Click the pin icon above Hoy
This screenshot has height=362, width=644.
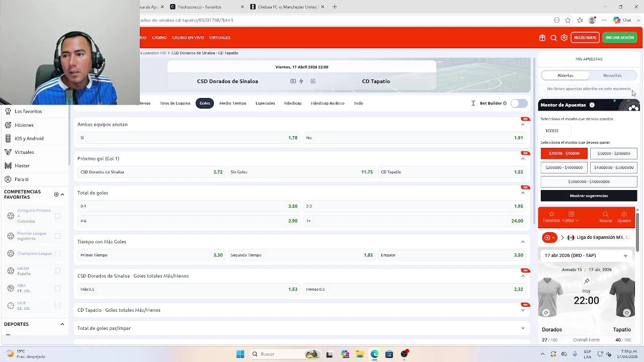pos(587,281)
